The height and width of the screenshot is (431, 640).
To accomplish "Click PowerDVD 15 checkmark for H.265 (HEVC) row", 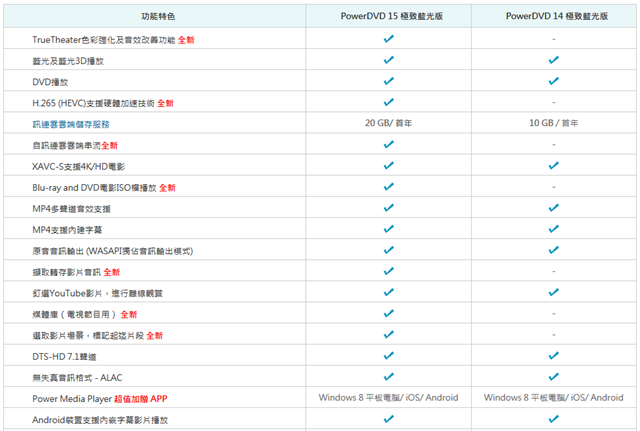I will click(389, 102).
